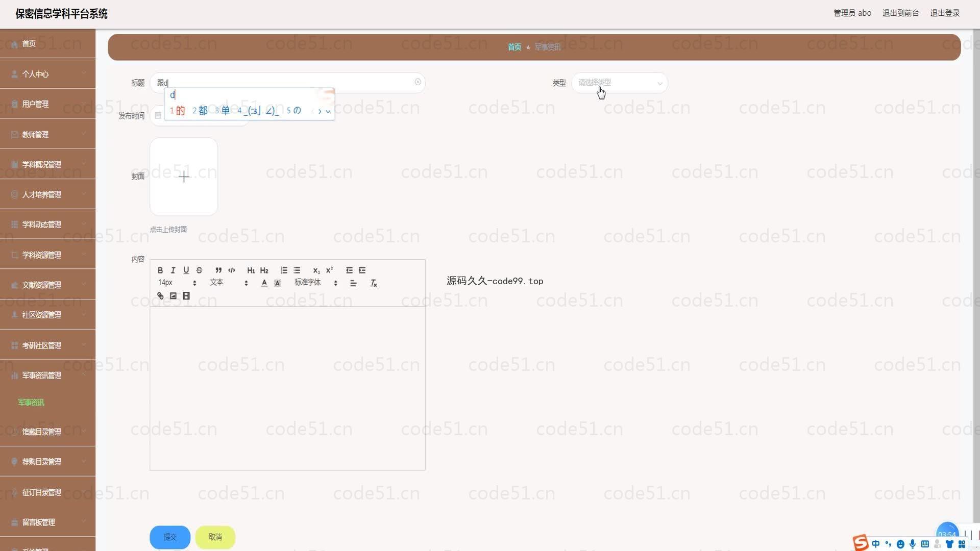This screenshot has height=551, width=980.
Task: Insert a blockquote using the quote icon
Action: (x=218, y=270)
